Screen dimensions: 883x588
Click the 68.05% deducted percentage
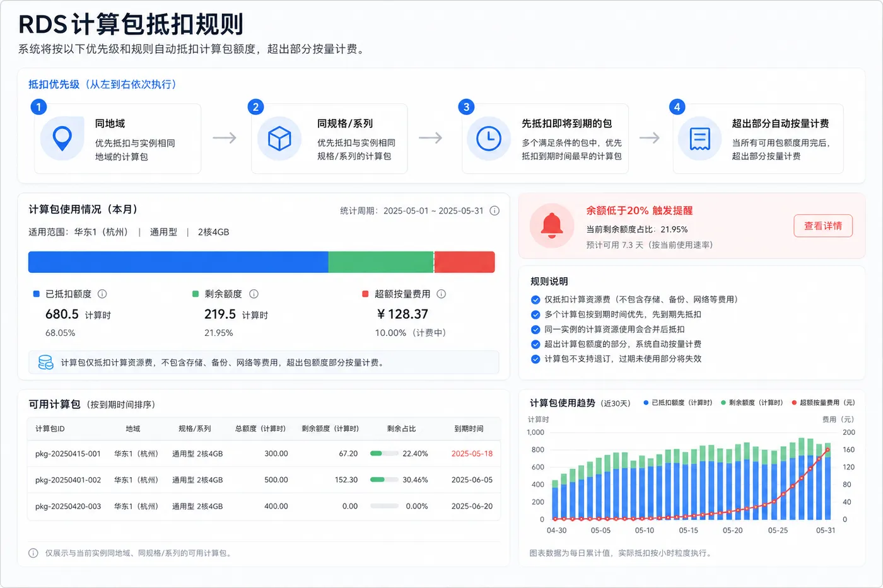pos(60,333)
